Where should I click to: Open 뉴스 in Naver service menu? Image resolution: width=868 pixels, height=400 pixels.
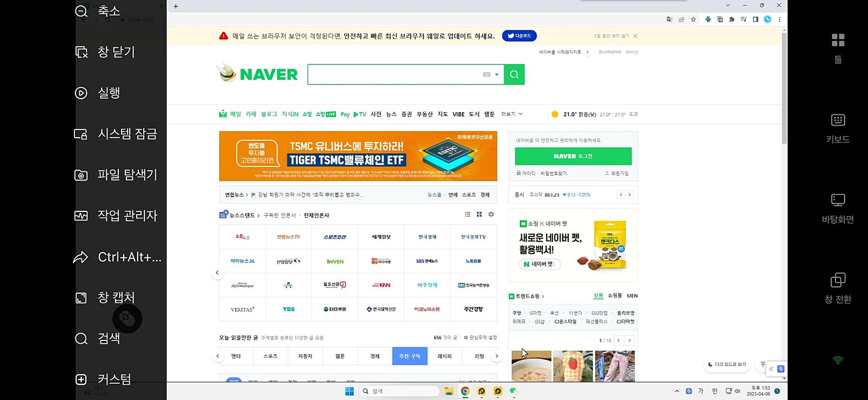tap(391, 114)
